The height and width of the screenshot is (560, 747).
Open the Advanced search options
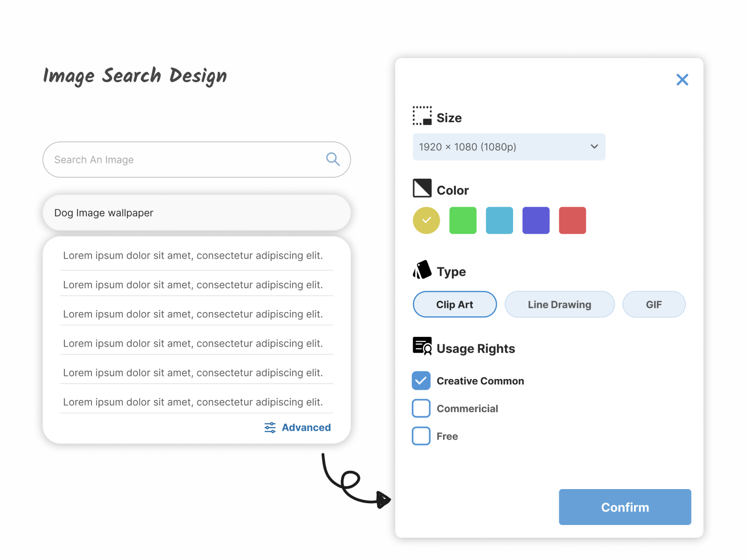pyautogui.click(x=305, y=427)
